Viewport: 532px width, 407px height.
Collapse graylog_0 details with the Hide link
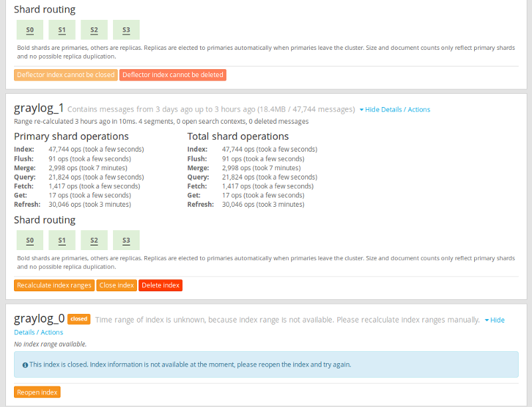tap(497, 320)
